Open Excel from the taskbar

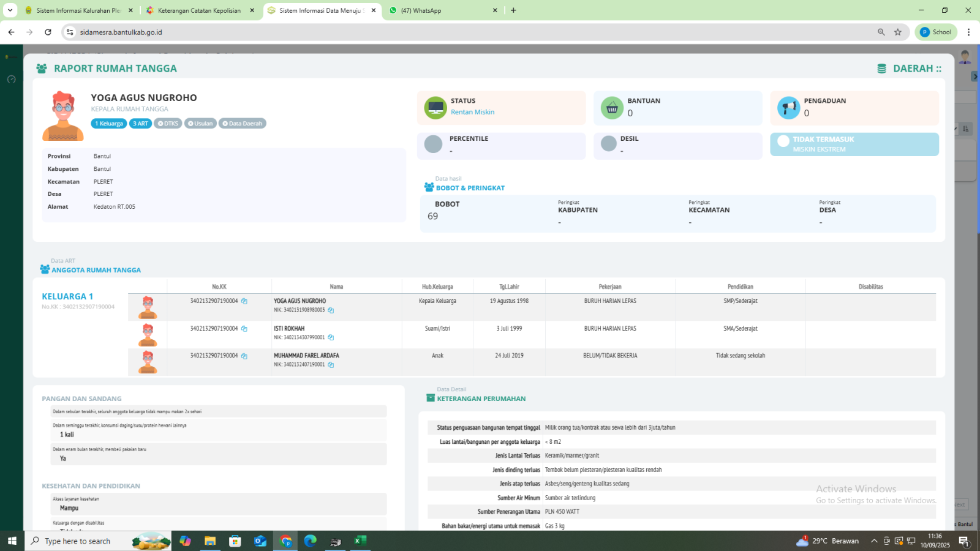point(360,541)
